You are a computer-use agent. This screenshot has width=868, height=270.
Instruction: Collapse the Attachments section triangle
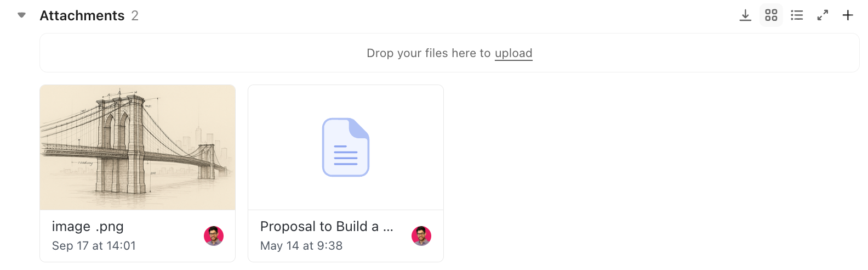[x=22, y=15]
